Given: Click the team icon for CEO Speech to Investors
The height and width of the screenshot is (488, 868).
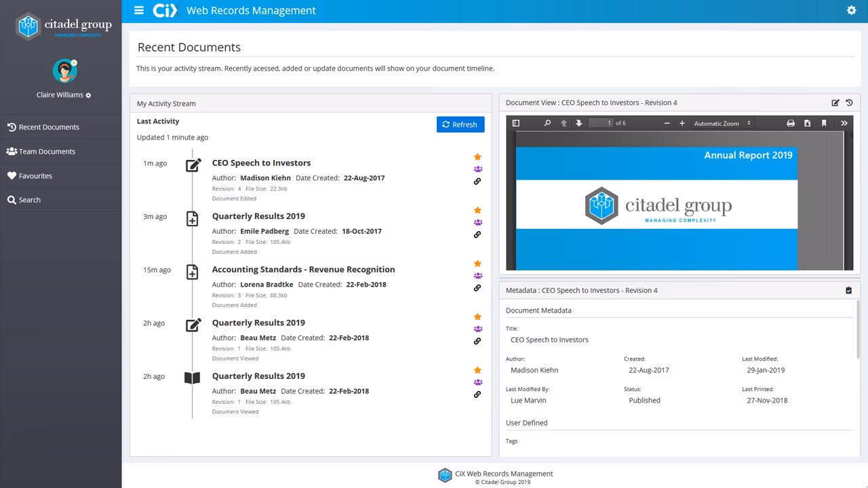Looking at the screenshot, I should coord(478,169).
